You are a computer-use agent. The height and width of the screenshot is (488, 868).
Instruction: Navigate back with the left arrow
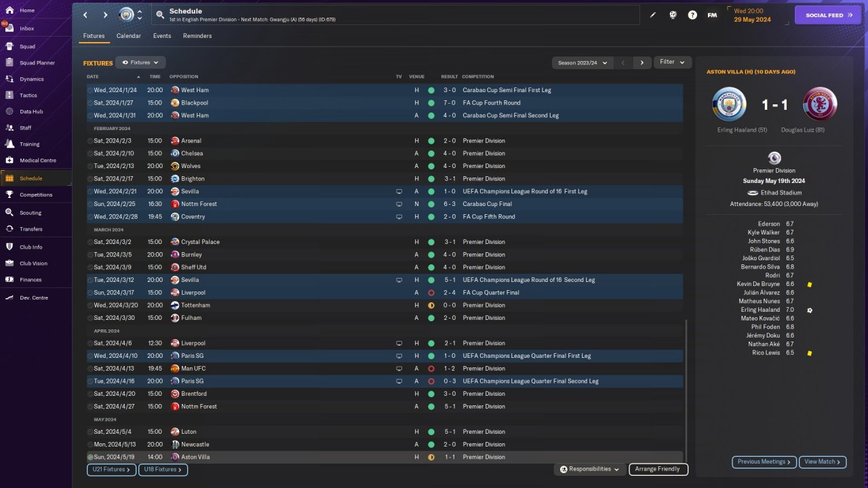click(85, 15)
